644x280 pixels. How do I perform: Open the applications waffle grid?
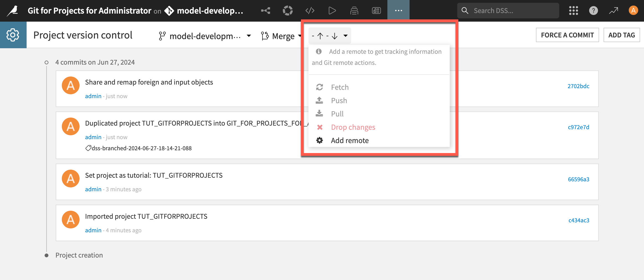(x=573, y=11)
